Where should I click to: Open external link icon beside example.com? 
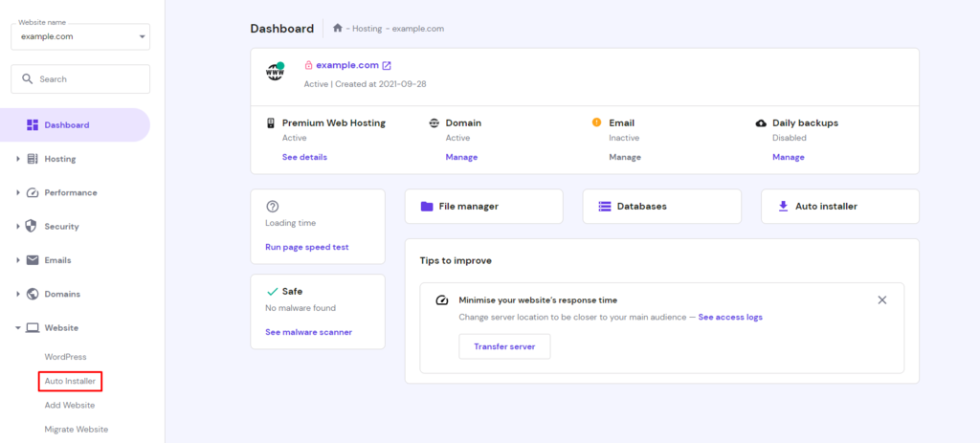[x=387, y=66]
